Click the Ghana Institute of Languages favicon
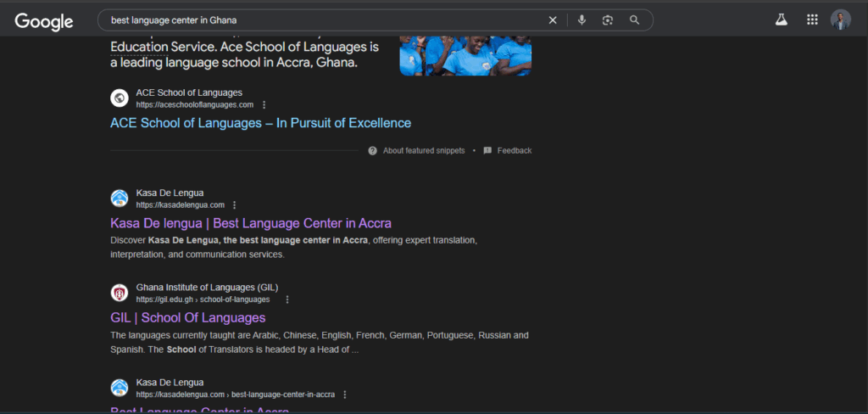The image size is (868, 414). point(120,294)
